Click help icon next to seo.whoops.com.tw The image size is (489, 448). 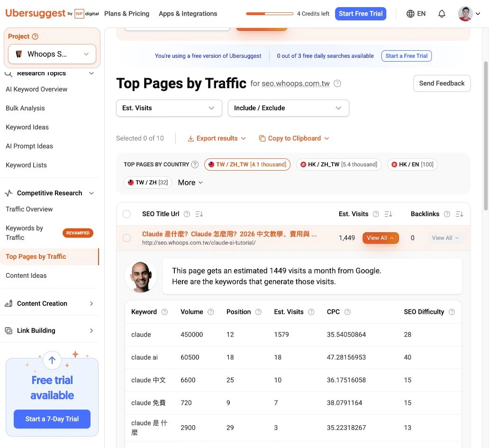[337, 83]
